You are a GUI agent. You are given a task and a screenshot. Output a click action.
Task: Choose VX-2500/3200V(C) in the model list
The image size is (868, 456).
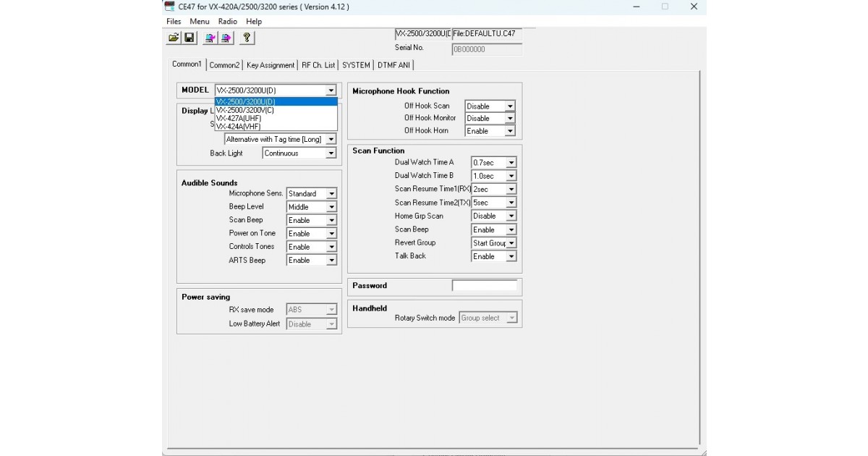[245, 110]
